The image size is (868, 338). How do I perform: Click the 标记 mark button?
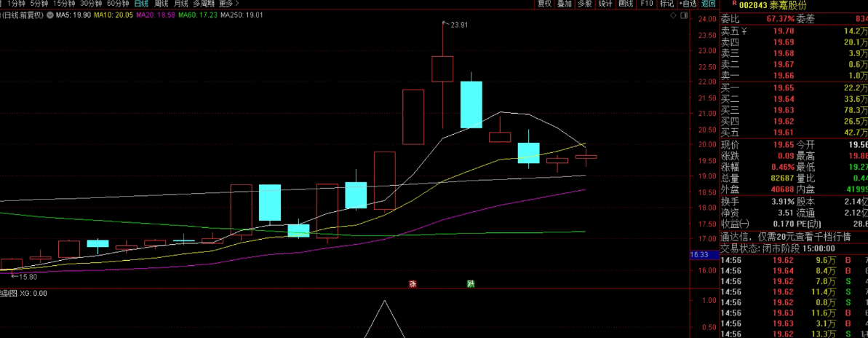666,4
